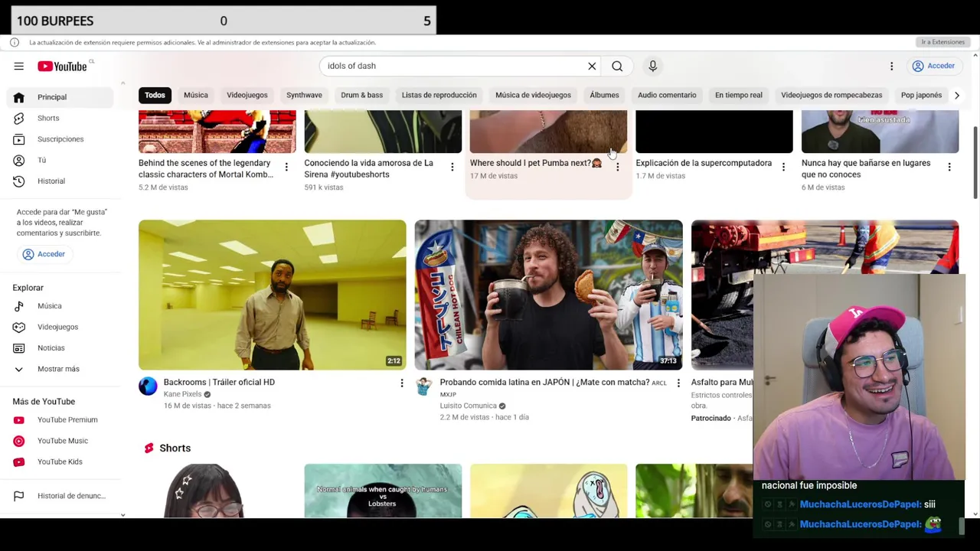Select the En tiempo real chip
Screen dimensions: 980x551
738,95
